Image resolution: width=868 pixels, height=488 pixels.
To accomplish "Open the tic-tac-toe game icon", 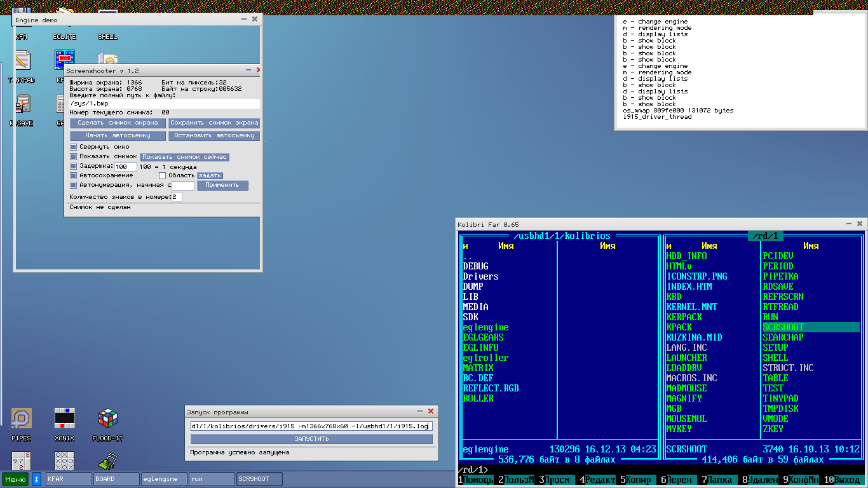I will pyautogui.click(x=64, y=461).
